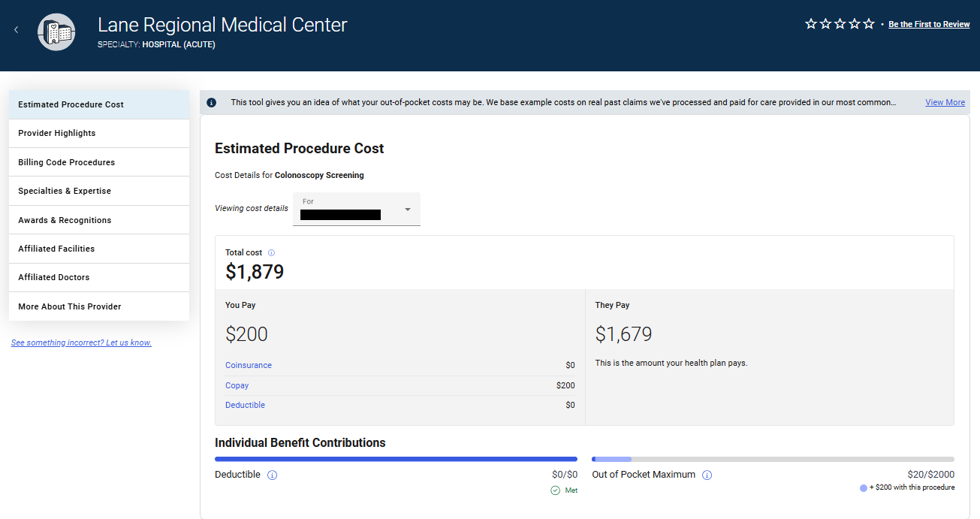
Task: Click the Out of Pocket Maximum info icon
Action: (707, 475)
